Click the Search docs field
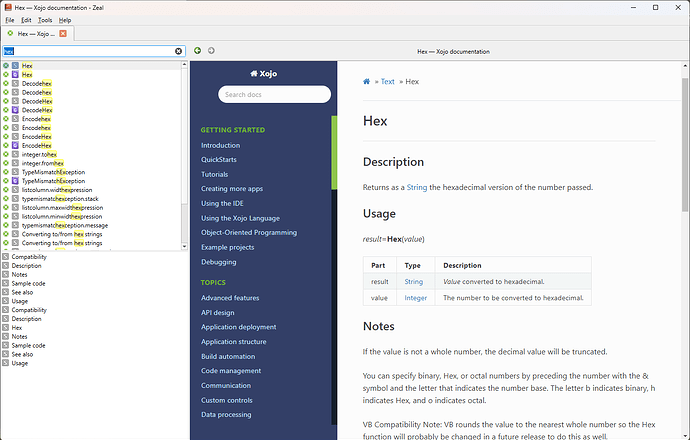 tap(274, 94)
